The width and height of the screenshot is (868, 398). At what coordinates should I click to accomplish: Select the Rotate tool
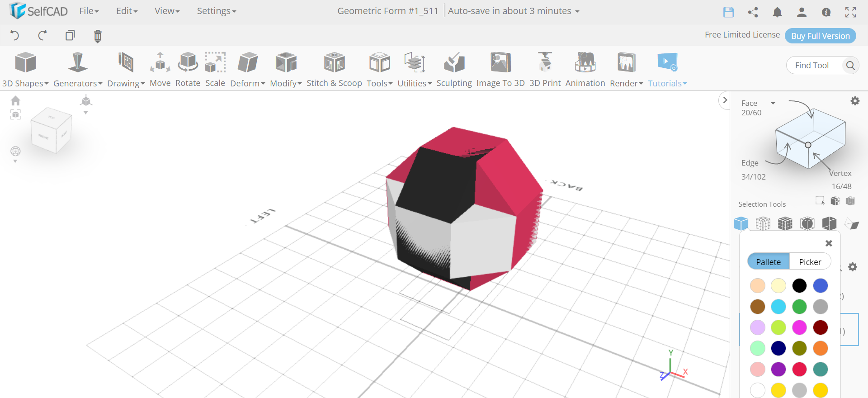point(188,70)
